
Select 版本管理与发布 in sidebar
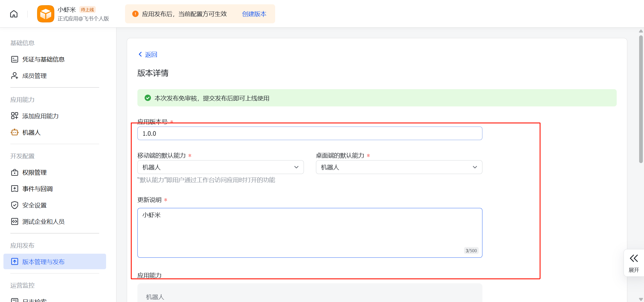tap(43, 262)
